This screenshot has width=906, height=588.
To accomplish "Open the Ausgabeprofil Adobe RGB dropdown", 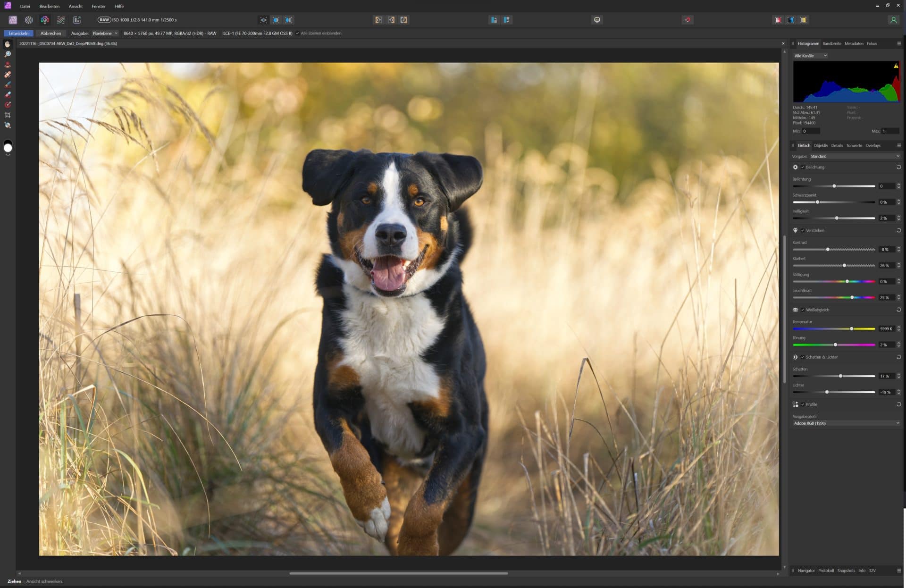I will 846,423.
